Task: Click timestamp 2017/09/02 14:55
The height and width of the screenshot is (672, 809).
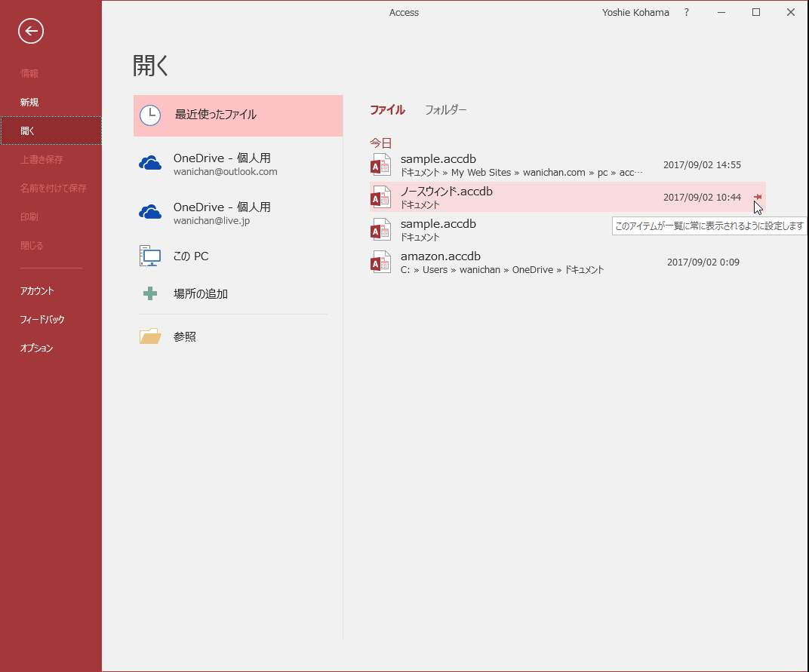Action: pos(702,165)
